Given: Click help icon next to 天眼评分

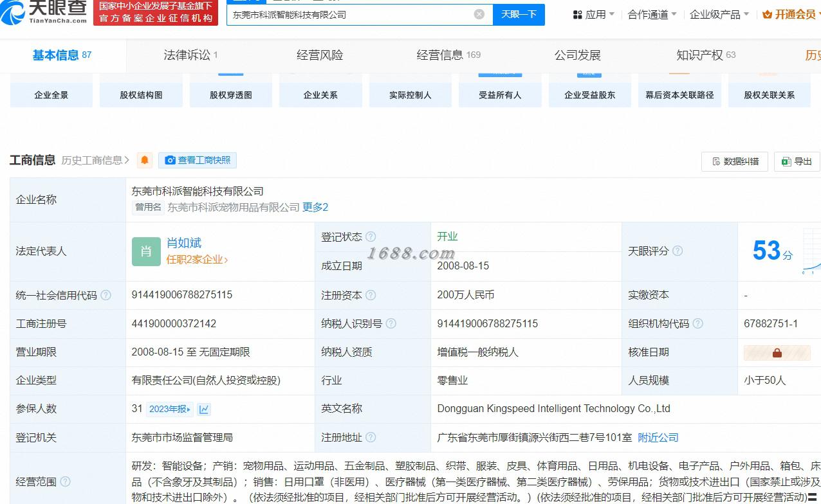Looking at the screenshot, I should [x=678, y=251].
